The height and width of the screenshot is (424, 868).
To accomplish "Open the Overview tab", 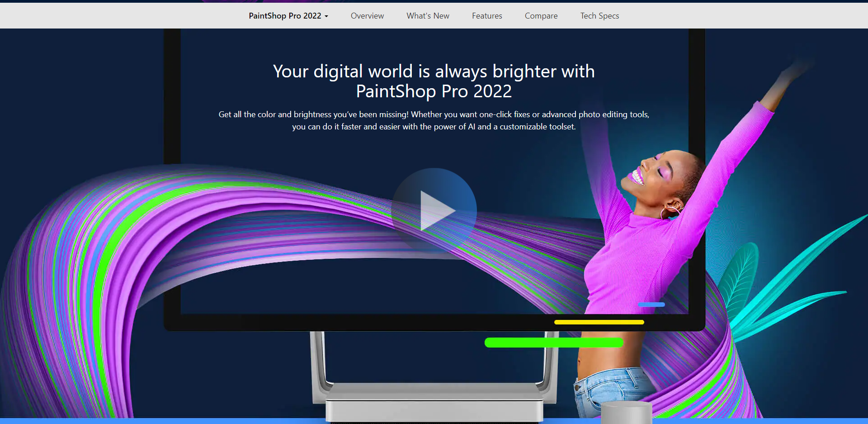I will tap(367, 16).
